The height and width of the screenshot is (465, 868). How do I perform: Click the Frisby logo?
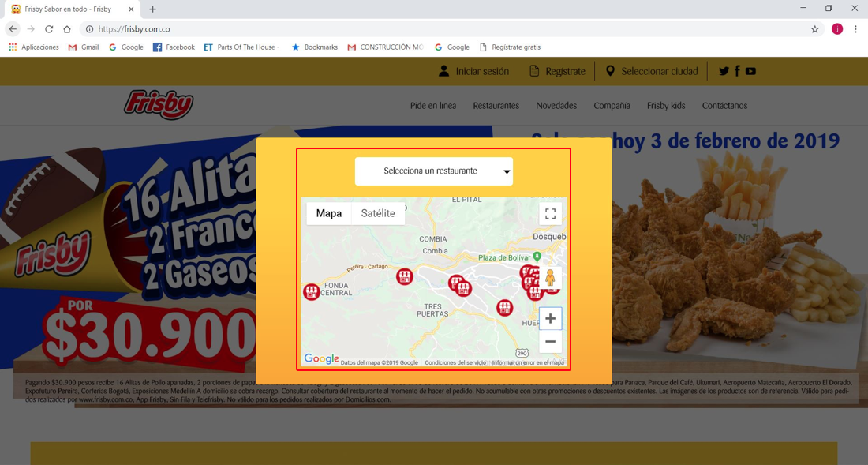(159, 105)
